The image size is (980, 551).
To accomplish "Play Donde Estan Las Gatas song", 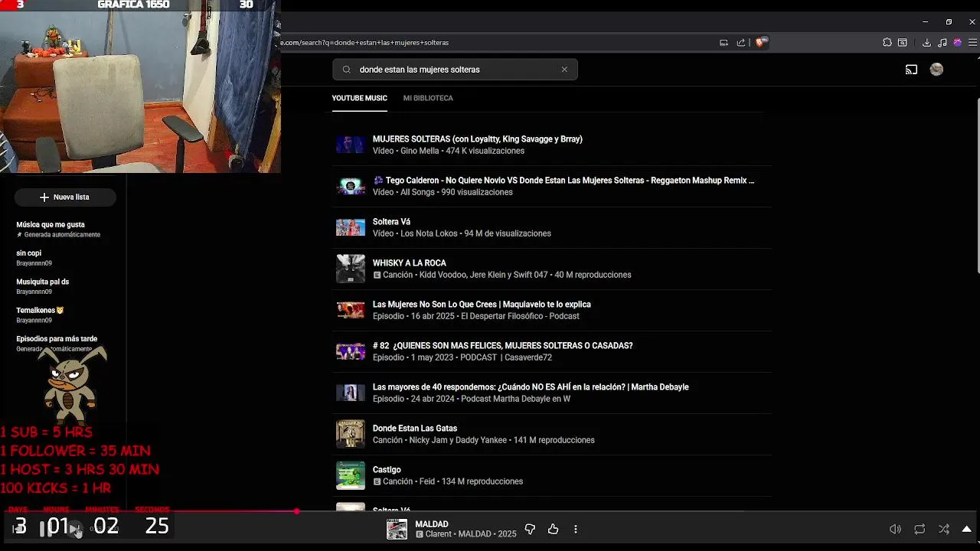I will 414,429.
